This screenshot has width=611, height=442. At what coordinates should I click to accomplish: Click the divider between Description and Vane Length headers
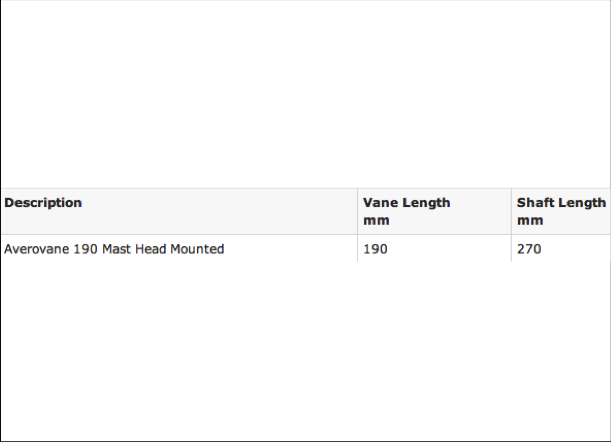tap(357, 211)
